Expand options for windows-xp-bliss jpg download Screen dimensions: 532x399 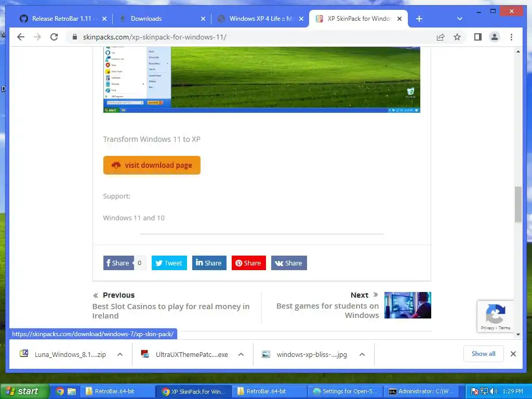(x=362, y=354)
